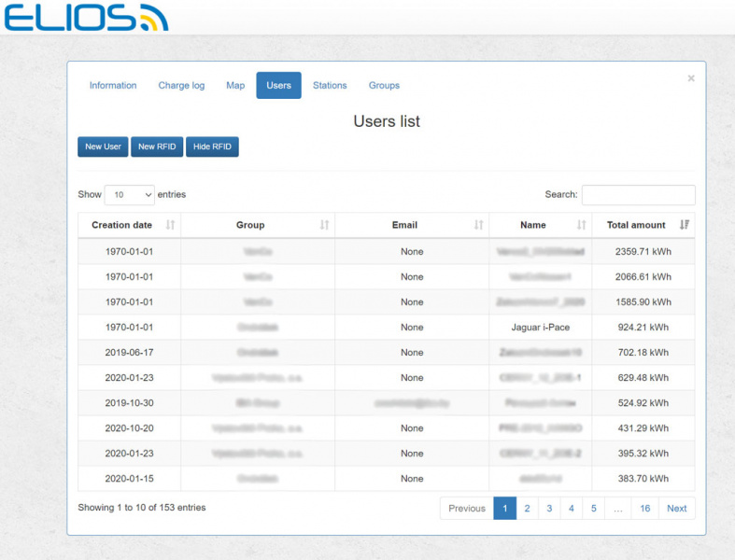Go to page 3
Viewport: 735px width, 560px height.
pos(549,509)
